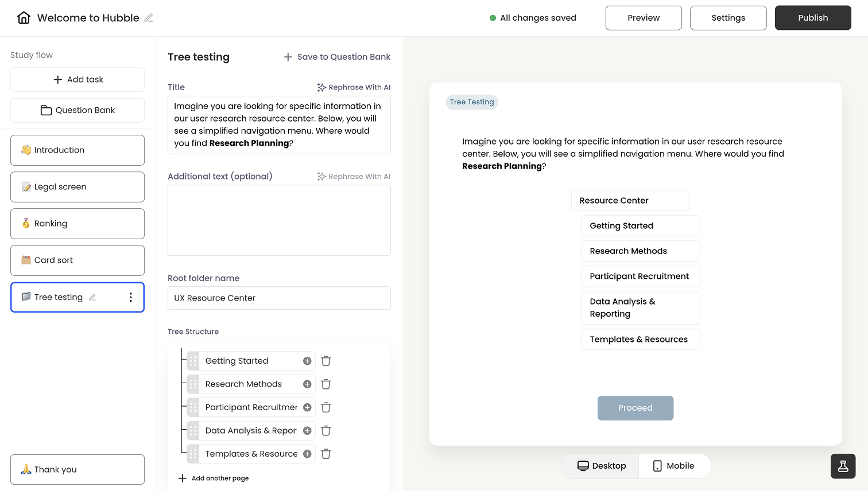Edit the study title with the pencil icon
The height and width of the screenshot is (491, 868).
(x=148, y=18)
